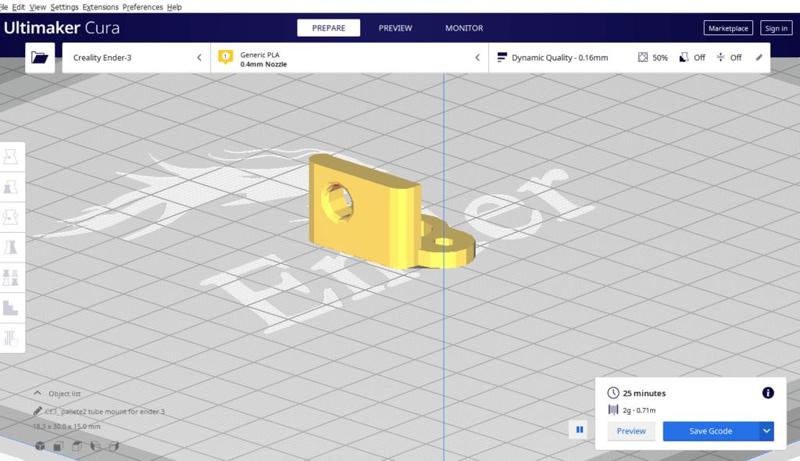The height and width of the screenshot is (461, 800).
Task: Click the support Off icon
Action: click(x=684, y=57)
